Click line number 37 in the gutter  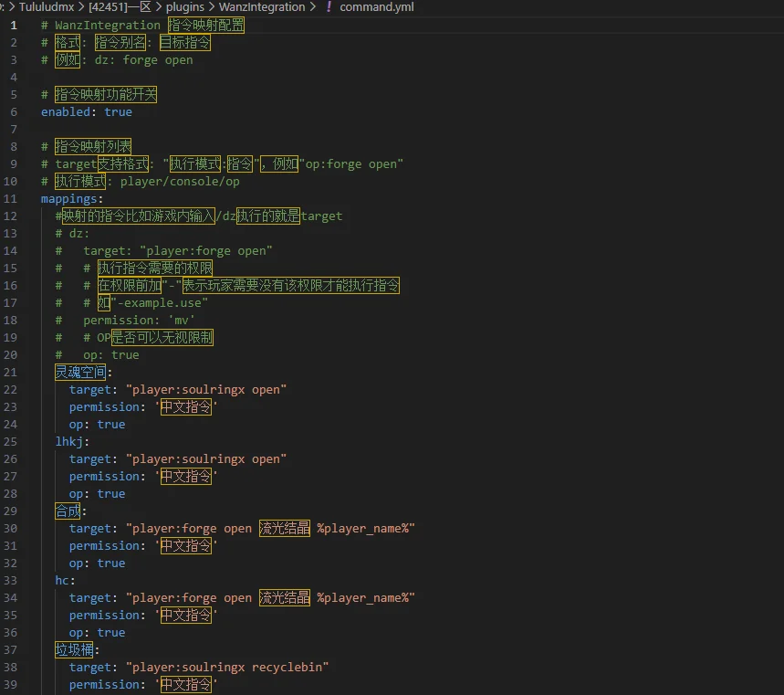pyautogui.click(x=10, y=650)
